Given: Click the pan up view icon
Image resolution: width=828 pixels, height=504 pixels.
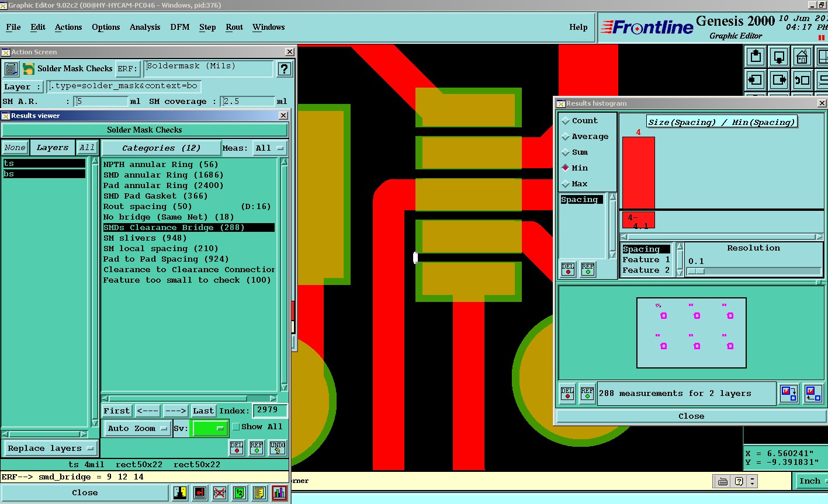Looking at the screenshot, I should pyautogui.click(x=756, y=57).
